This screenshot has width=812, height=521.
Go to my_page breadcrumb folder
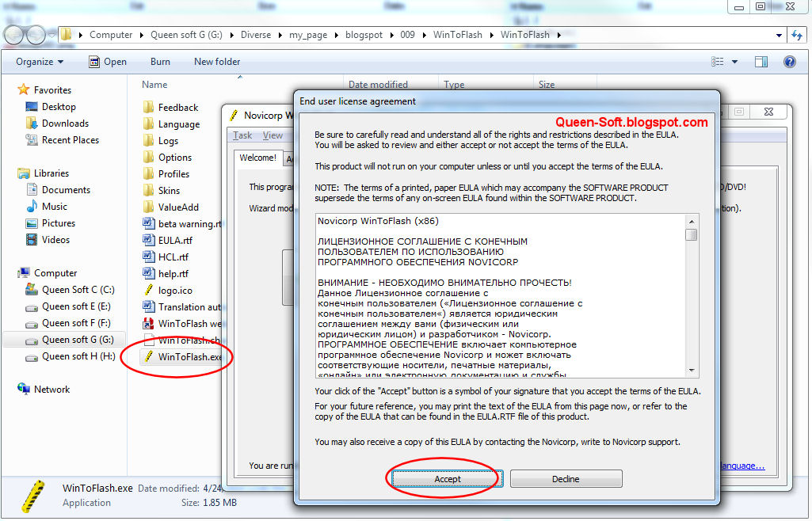pos(308,35)
